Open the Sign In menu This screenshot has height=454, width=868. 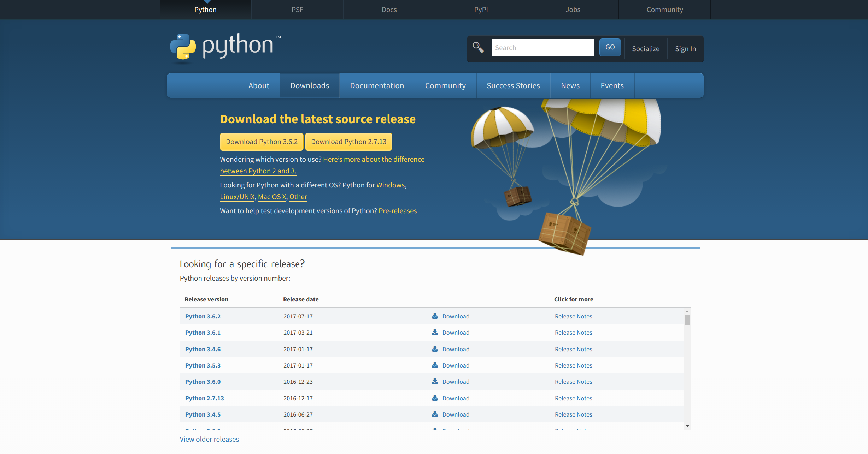[685, 49]
